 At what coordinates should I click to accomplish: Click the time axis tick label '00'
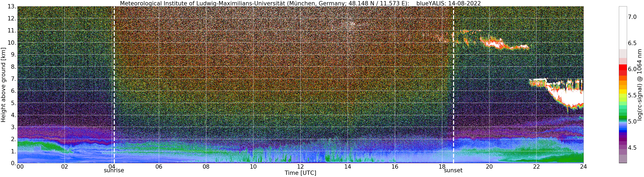pos(20,166)
